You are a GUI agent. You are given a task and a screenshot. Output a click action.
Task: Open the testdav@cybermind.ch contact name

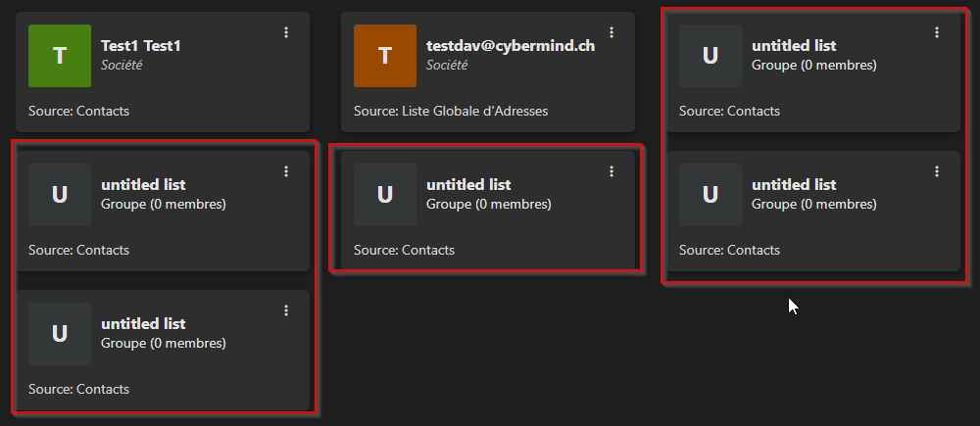coord(510,46)
